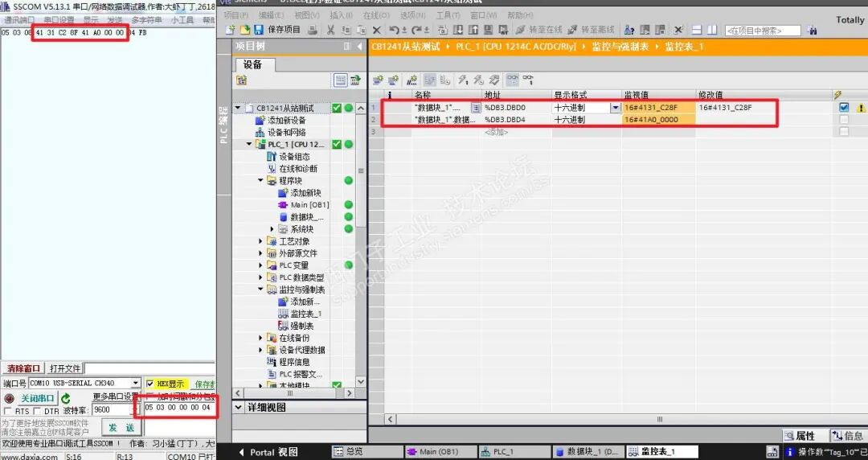The width and height of the screenshot is (868, 460).
Task: Uncheck modify checkbox for row 1 DBD0
Action: 844,108
